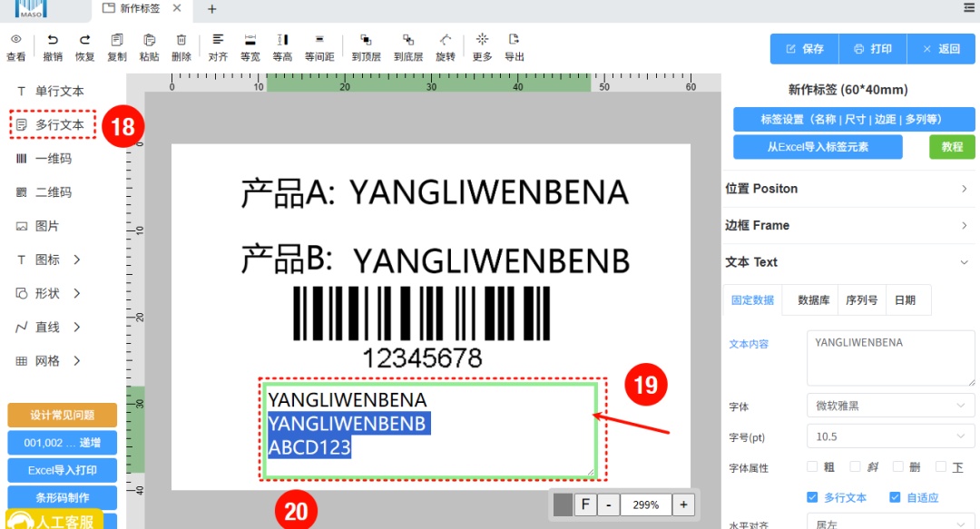Add a 一维码 barcode element
Image resolution: width=980 pixels, height=529 pixels.
tap(44, 159)
